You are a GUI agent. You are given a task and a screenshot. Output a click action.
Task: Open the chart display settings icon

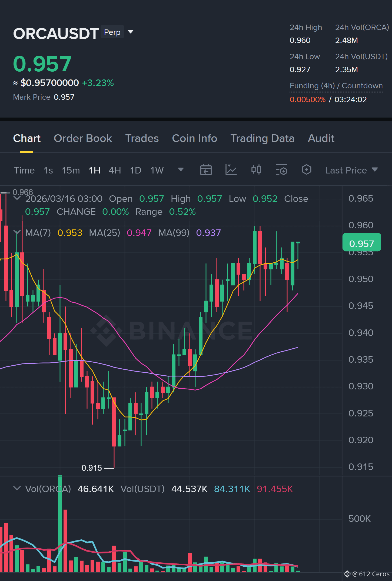(x=281, y=170)
